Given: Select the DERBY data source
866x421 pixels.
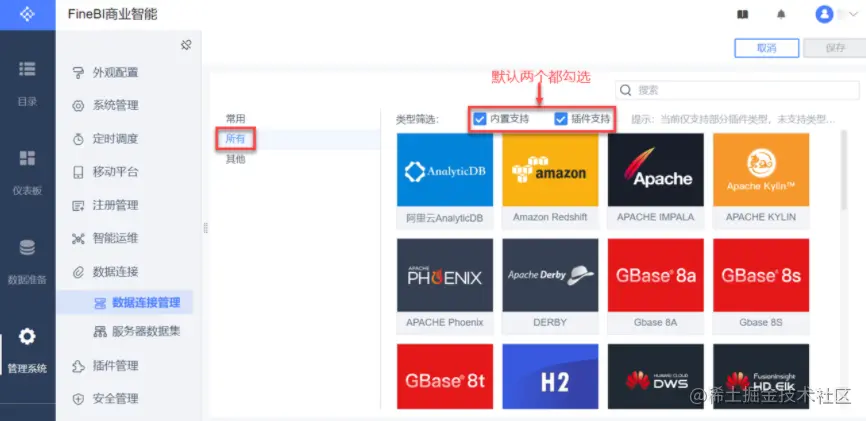Looking at the screenshot, I should click(x=550, y=286).
